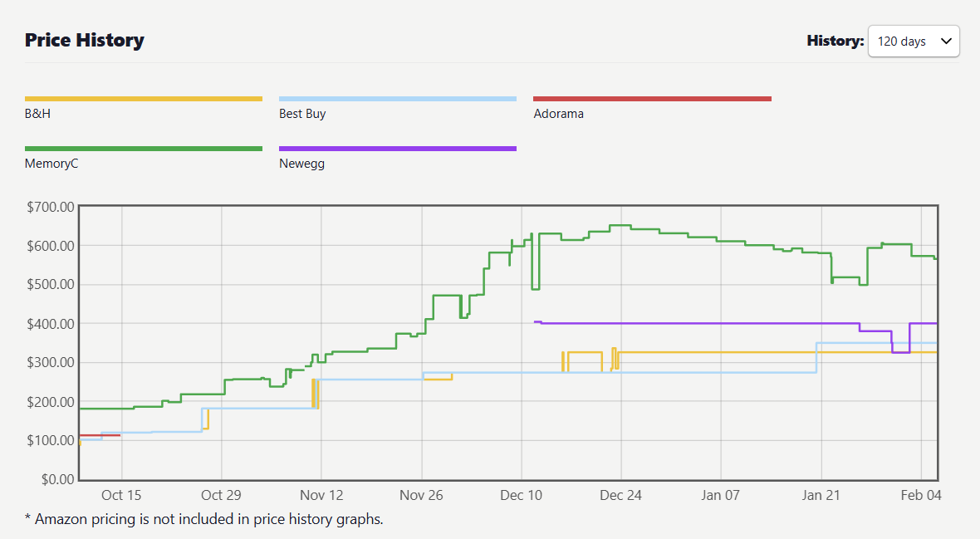Image resolution: width=980 pixels, height=539 pixels.
Task: Click the Nov 26 x-axis label
Action: (x=421, y=495)
